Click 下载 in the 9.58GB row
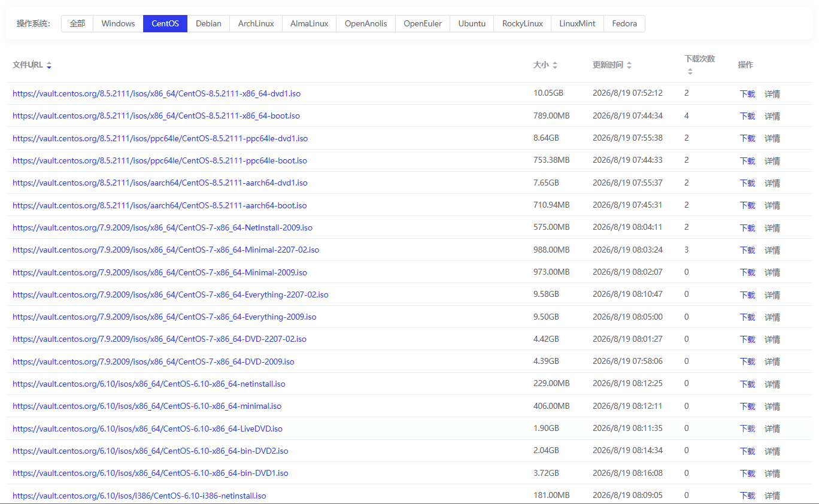The height and width of the screenshot is (504, 819). (748, 295)
